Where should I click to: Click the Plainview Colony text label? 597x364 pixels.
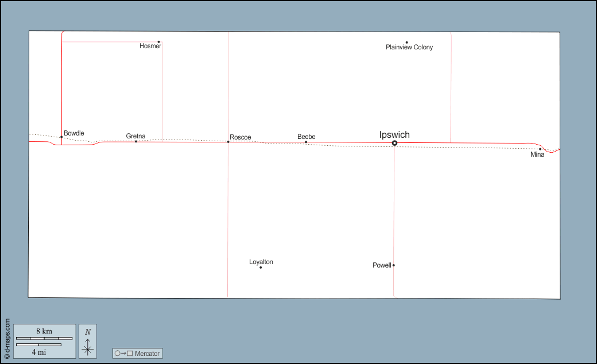tap(409, 48)
